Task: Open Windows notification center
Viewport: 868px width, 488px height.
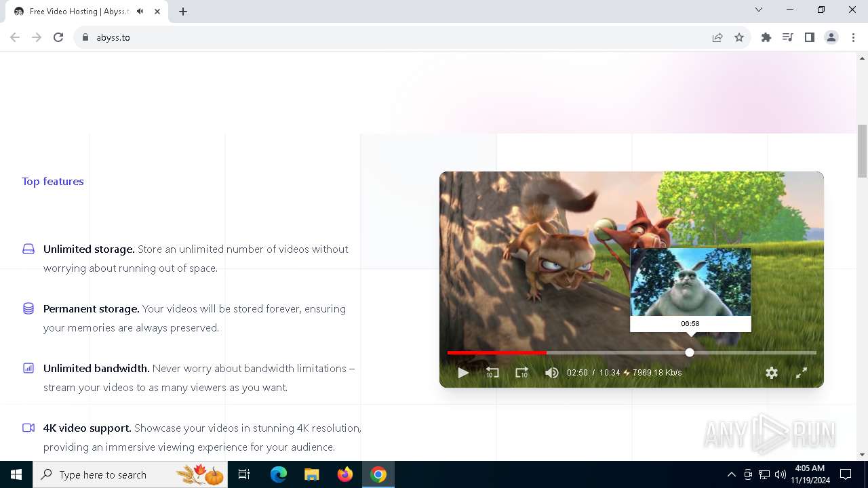Action: 846,474
